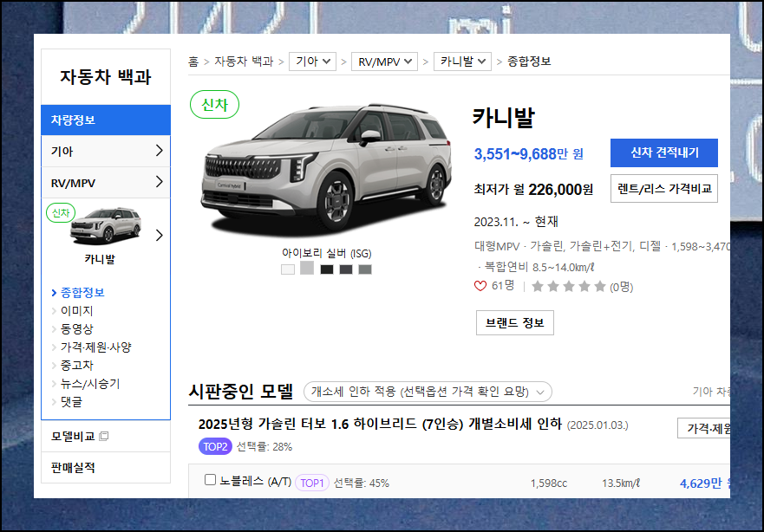Open 이미지 in the sidebar menu
764x532 pixels.
(x=76, y=310)
